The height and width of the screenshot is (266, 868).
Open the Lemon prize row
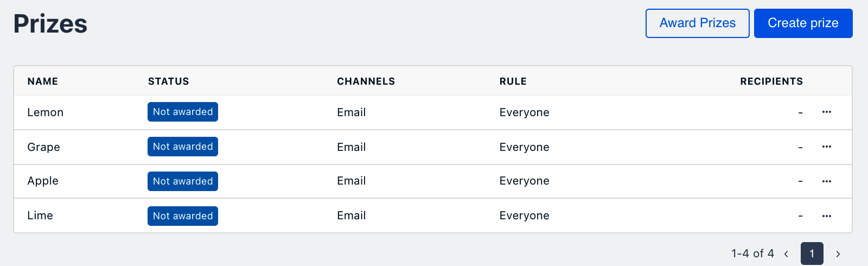(x=46, y=112)
